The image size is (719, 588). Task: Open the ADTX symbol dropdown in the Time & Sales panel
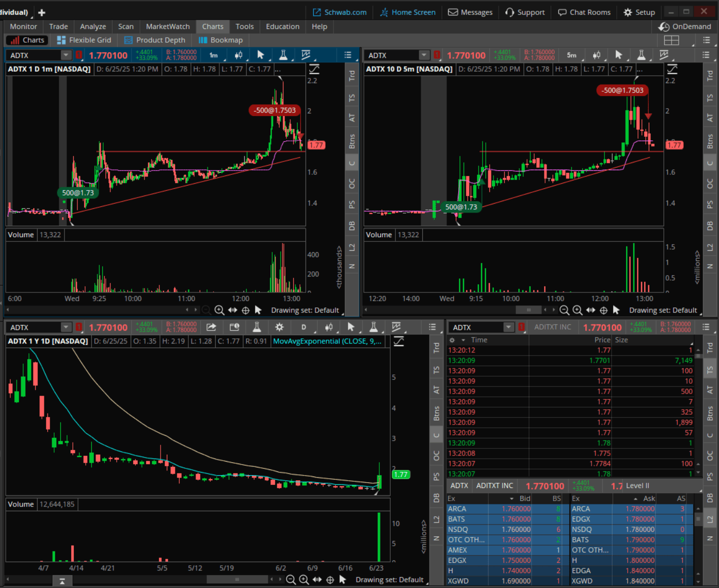[x=508, y=327]
